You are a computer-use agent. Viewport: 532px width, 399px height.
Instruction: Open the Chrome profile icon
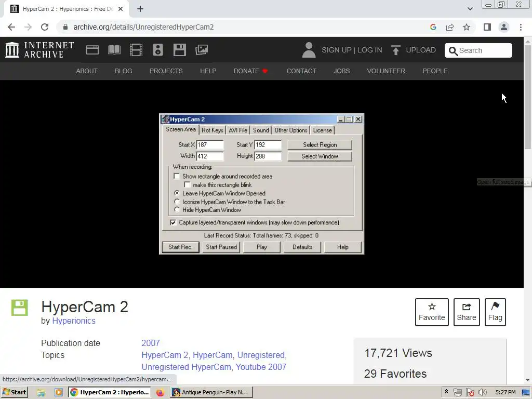(504, 27)
